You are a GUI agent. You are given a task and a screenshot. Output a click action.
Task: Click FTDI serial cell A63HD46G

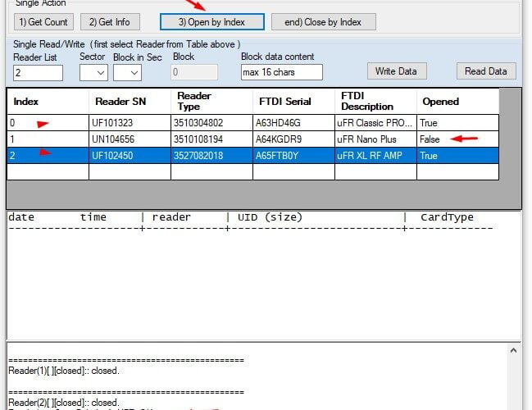click(x=293, y=123)
